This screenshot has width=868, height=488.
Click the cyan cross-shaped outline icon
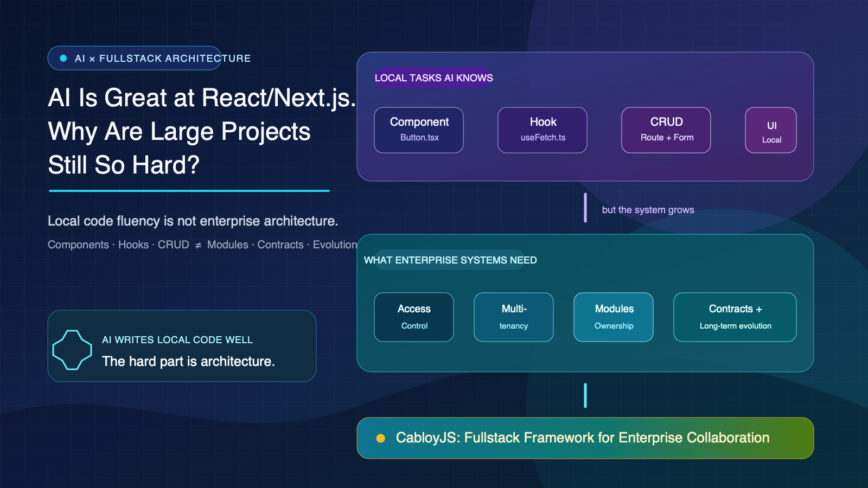tap(72, 350)
